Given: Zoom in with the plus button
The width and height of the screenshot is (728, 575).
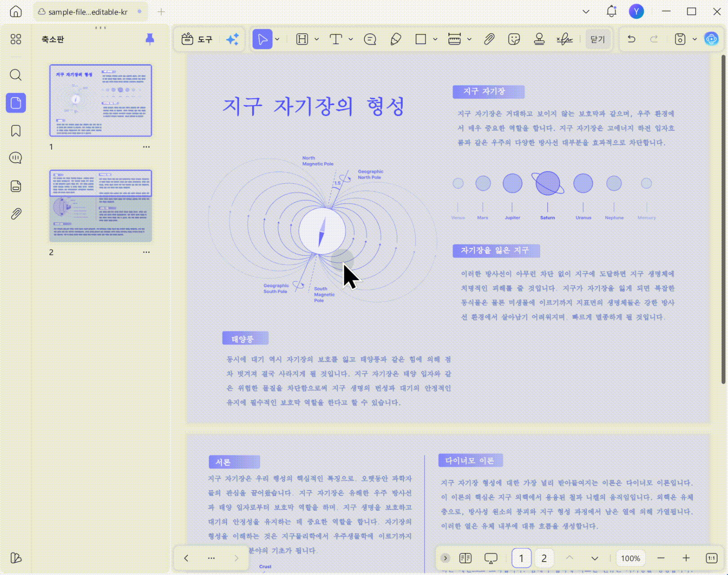Looking at the screenshot, I should (686, 558).
